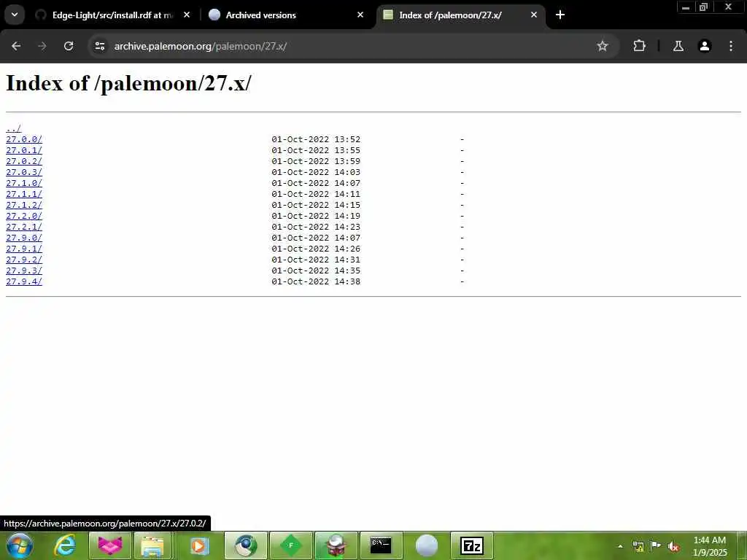
Task: Open media player taskbar icon
Action: click(x=198, y=545)
